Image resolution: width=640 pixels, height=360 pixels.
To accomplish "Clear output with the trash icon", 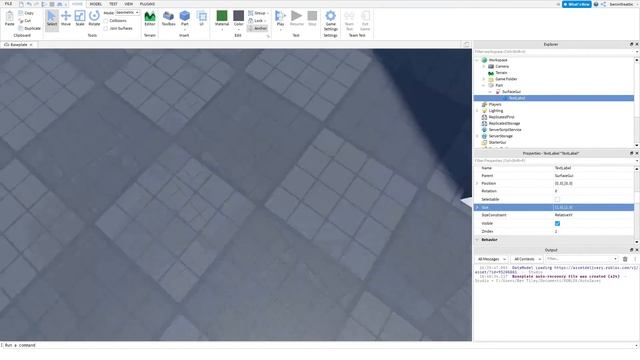I will coord(624,259).
